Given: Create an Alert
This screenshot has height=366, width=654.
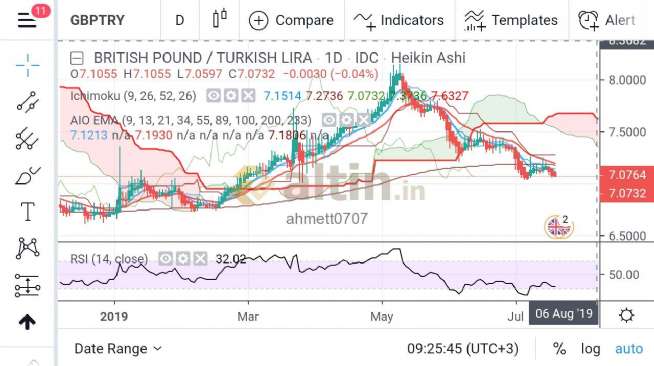Looking at the screenshot, I should 606,20.
